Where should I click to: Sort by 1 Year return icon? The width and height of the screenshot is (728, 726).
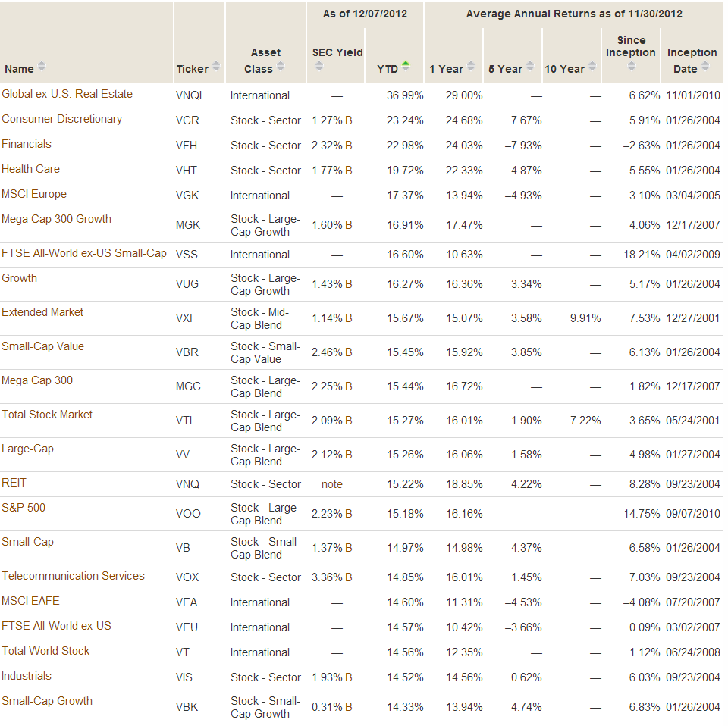click(x=471, y=67)
